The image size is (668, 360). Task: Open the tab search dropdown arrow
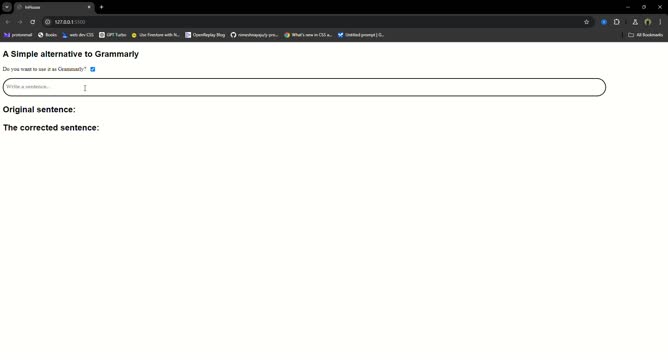tap(7, 7)
